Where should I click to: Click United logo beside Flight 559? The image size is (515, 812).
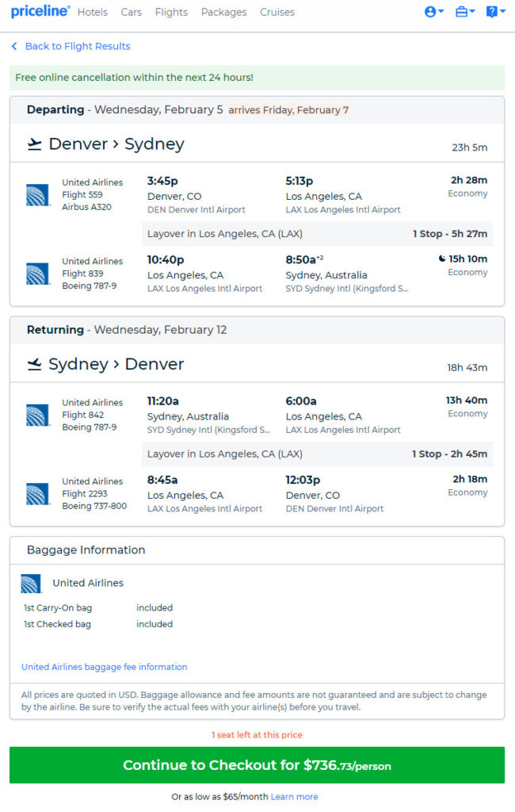(x=37, y=195)
